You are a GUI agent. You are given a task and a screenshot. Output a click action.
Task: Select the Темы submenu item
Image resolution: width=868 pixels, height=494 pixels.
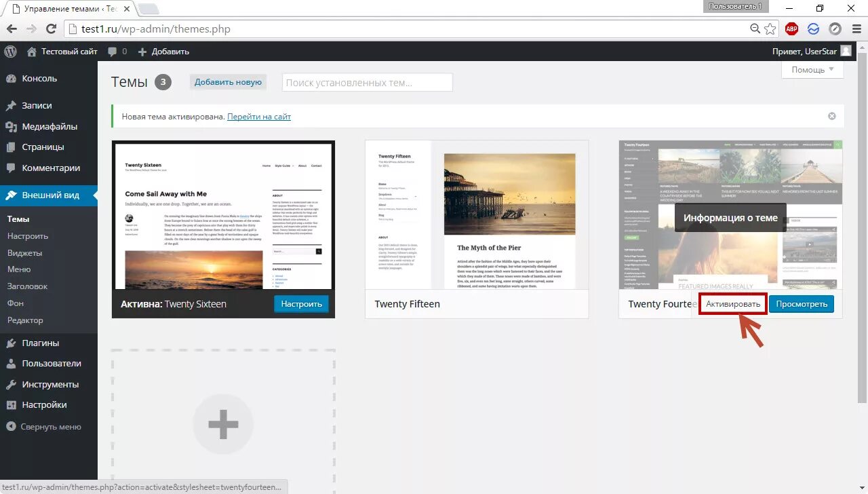point(18,219)
